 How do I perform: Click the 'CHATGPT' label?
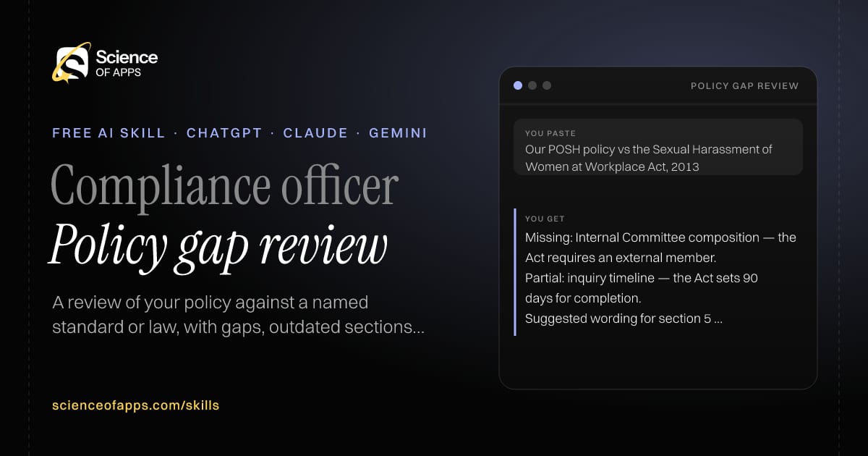point(224,133)
